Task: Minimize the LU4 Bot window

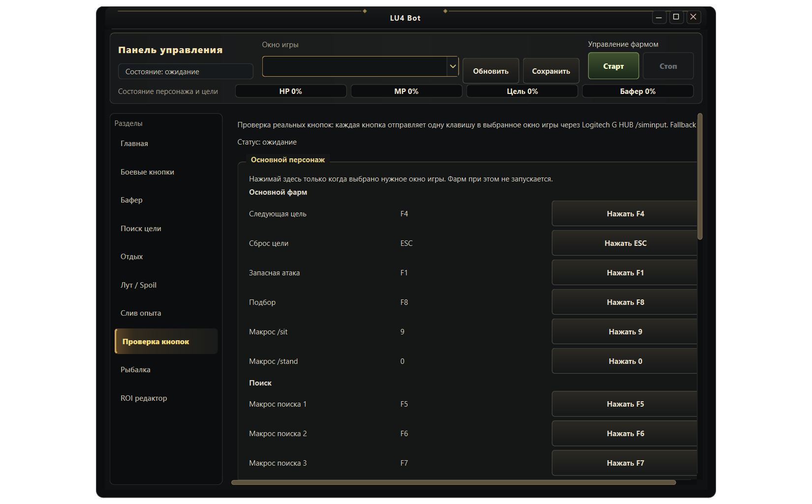Action: click(x=659, y=17)
